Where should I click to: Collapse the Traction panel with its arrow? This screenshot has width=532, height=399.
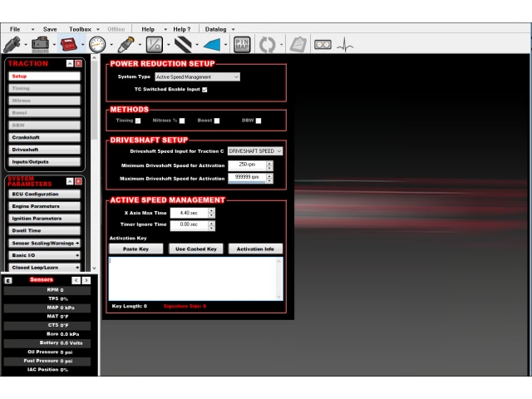click(70, 63)
